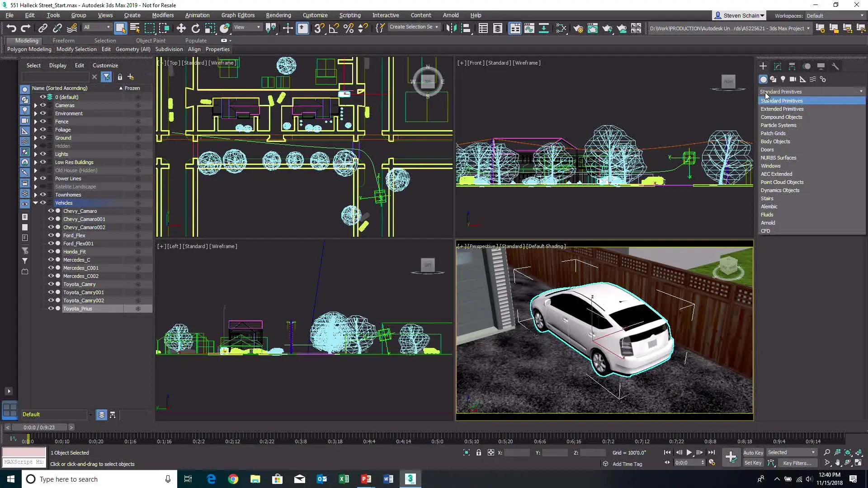Expand the Ground layer tree arrow
Screen dimensions: 868x488
[35, 138]
